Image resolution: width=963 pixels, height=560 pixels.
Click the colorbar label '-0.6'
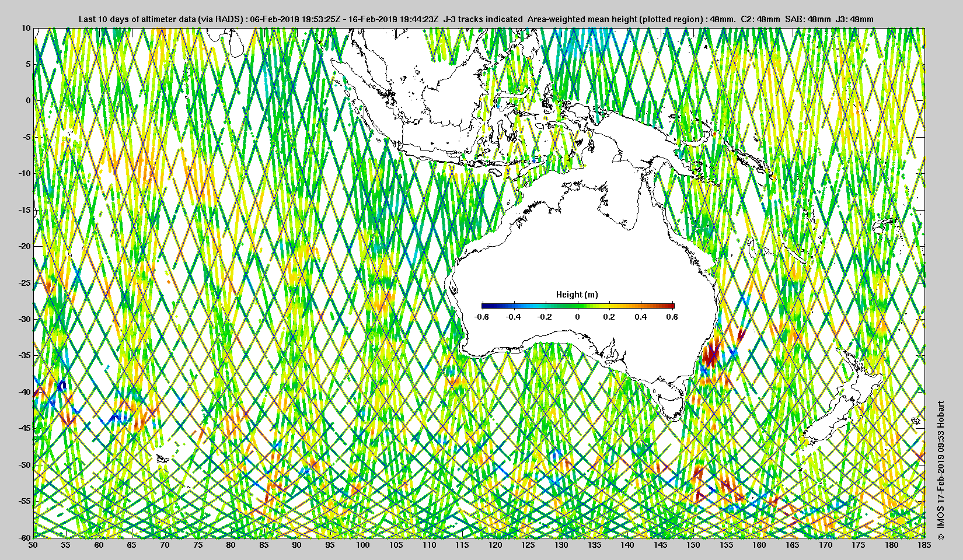(x=481, y=317)
